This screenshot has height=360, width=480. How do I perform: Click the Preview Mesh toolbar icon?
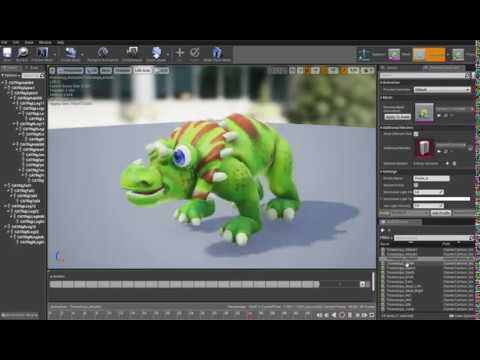coord(42,53)
